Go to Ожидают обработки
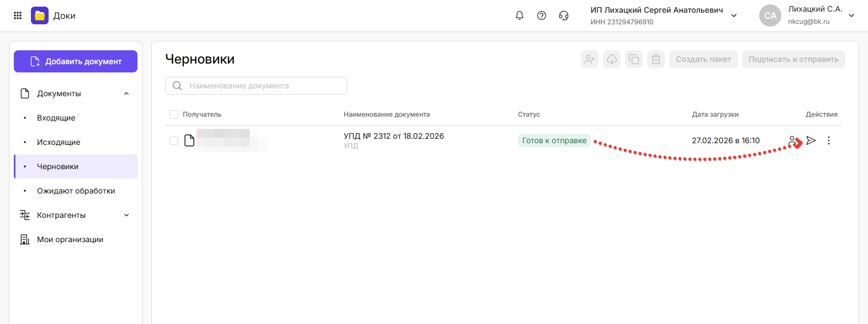868x324 pixels. tap(76, 191)
